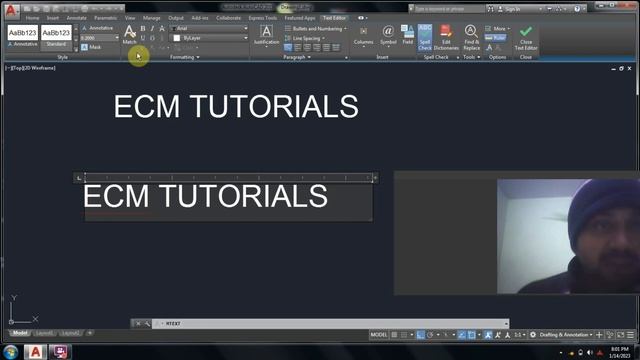Expand the Tools panel
The image size is (640, 360).
pyautogui.click(x=472, y=57)
